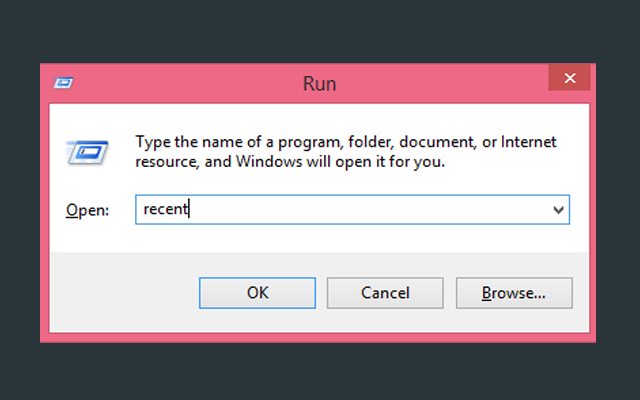Confirm with the OK button
The height and width of the screenshot is (400, 640).
coord(257,293)
